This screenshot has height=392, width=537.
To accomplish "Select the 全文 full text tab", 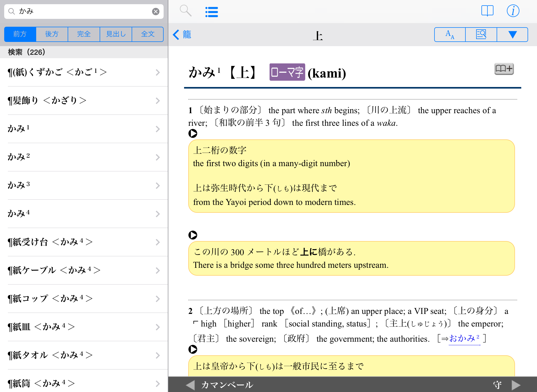I will click(x=148, y=34).
